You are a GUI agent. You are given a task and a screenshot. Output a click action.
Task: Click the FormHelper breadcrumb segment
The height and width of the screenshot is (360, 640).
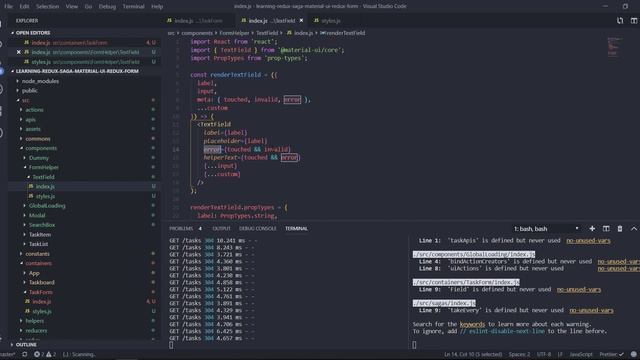click(234, 33)
